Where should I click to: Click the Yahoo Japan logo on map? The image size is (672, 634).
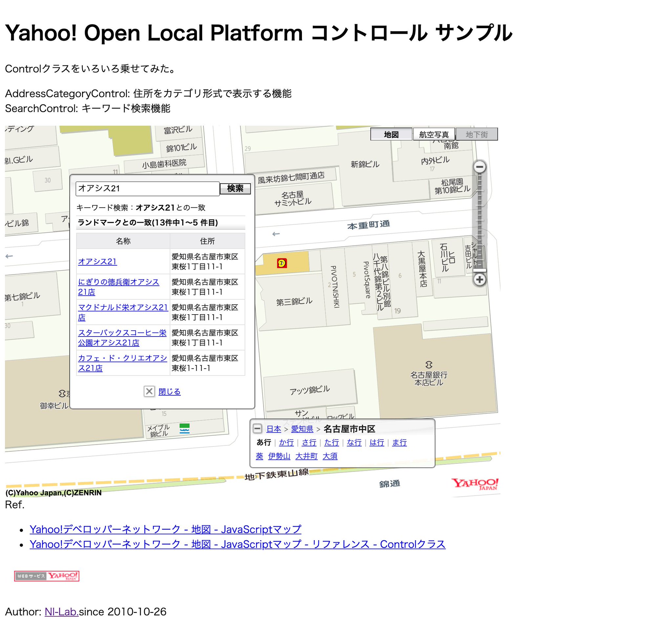(x=474, y=484)
